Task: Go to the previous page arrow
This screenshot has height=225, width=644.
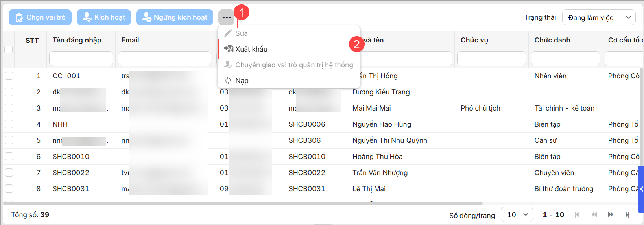Action: (594, 214)
